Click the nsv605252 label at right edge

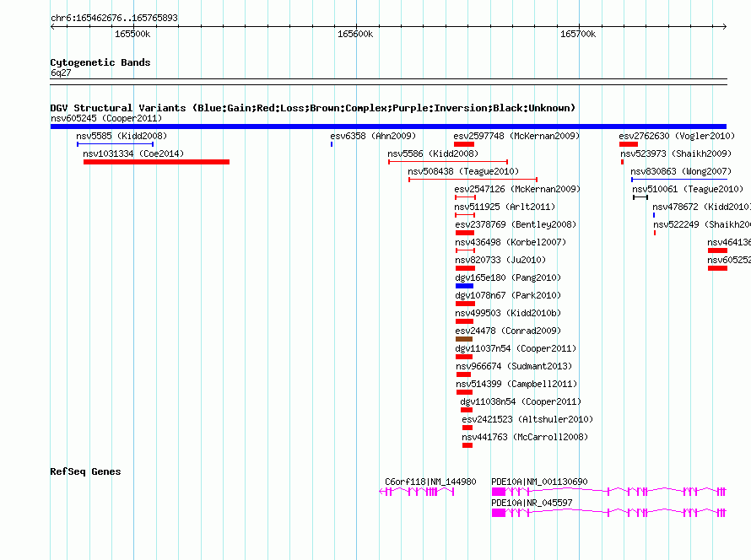coord(729,260)
